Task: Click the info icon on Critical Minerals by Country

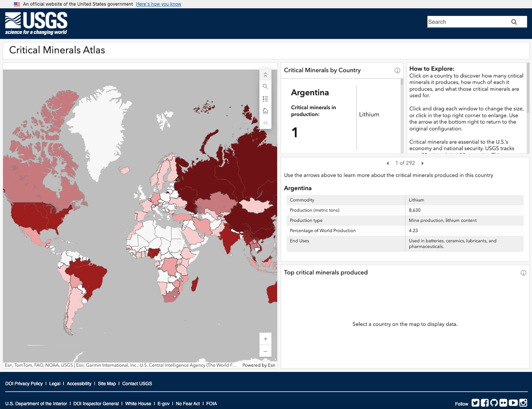Action: tap(397, 70)
